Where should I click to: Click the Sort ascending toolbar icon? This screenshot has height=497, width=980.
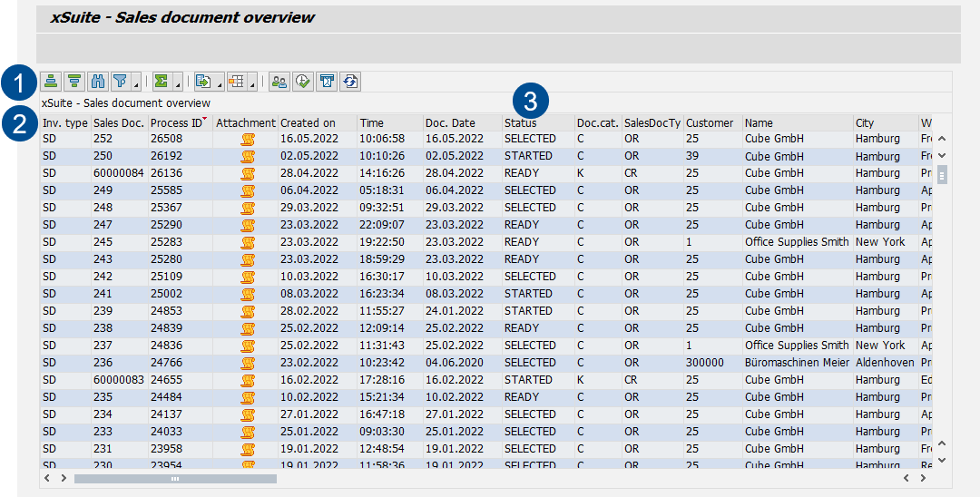[x=51, y=82]
